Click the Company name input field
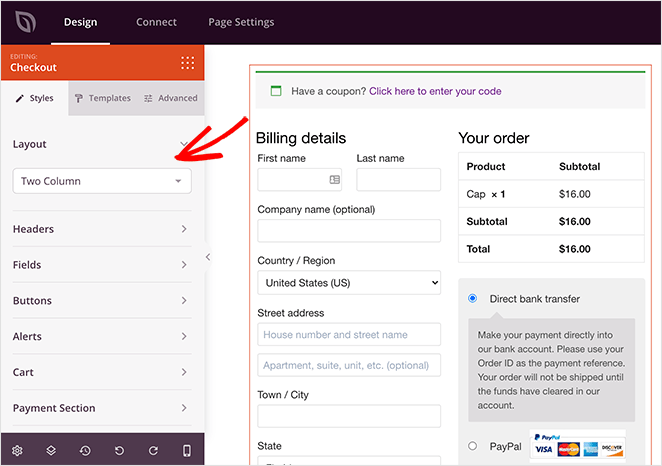Viewport: 662px width, 466px height. click(349, 231)
